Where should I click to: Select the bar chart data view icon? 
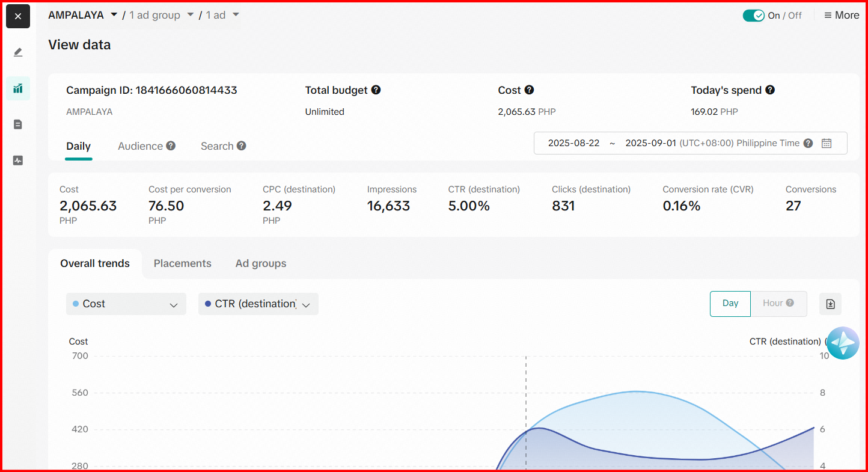(x=18, y=88)
